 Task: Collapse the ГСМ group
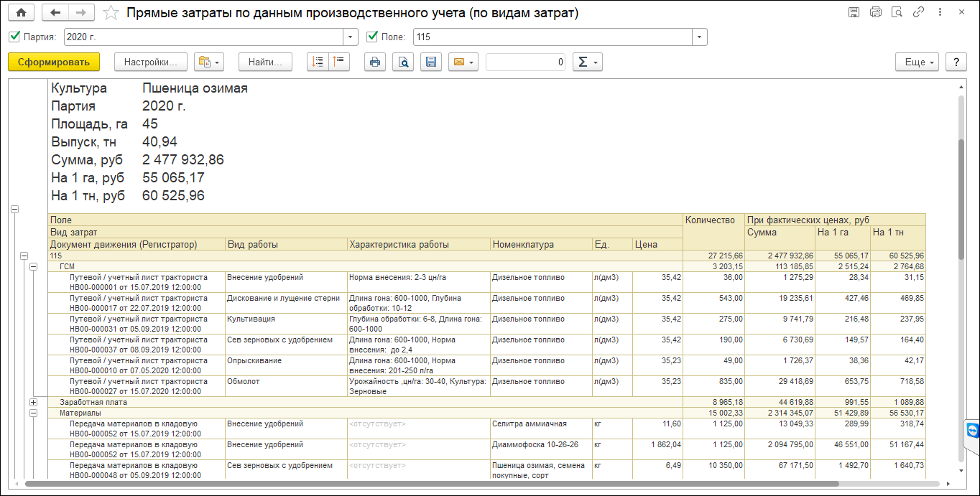click(x=33, y=266)
